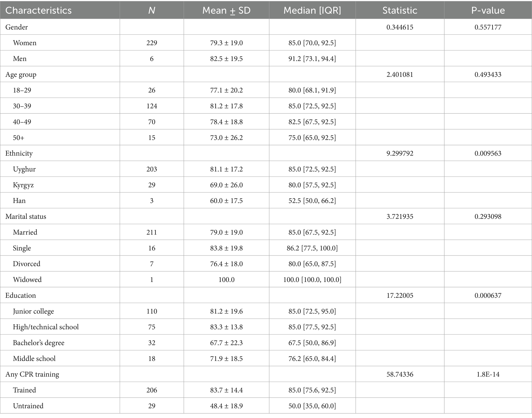
Task: Click the 0.009563 P-value cell
Action: pyautogui.click(x=488, y=153)
